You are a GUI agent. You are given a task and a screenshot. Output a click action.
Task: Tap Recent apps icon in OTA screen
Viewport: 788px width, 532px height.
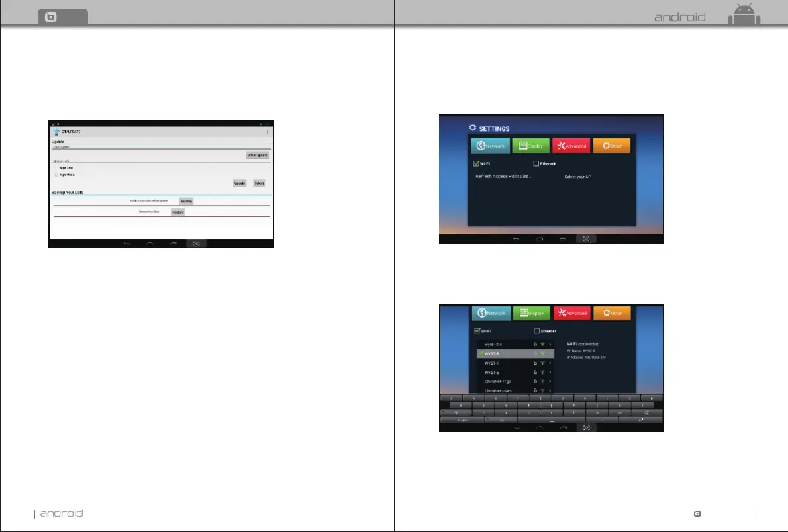[173, 244]
